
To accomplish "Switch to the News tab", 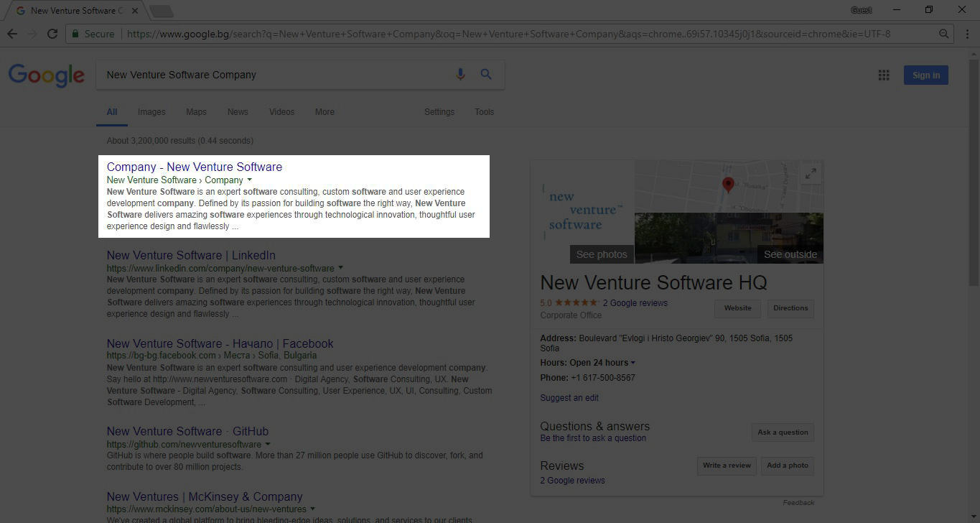I will (238, 112).
